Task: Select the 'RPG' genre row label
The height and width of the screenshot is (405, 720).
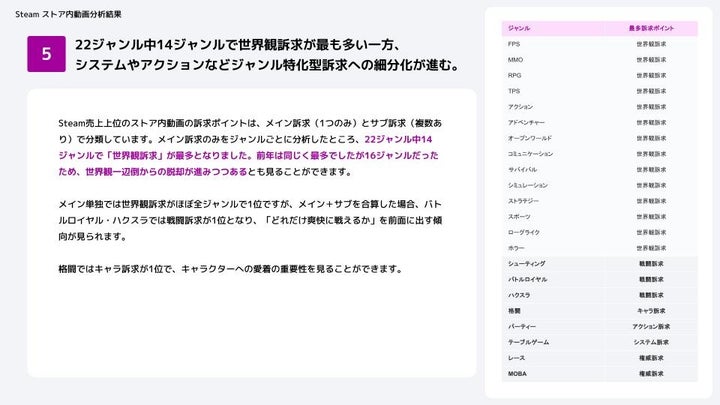Action: [514, 75]
